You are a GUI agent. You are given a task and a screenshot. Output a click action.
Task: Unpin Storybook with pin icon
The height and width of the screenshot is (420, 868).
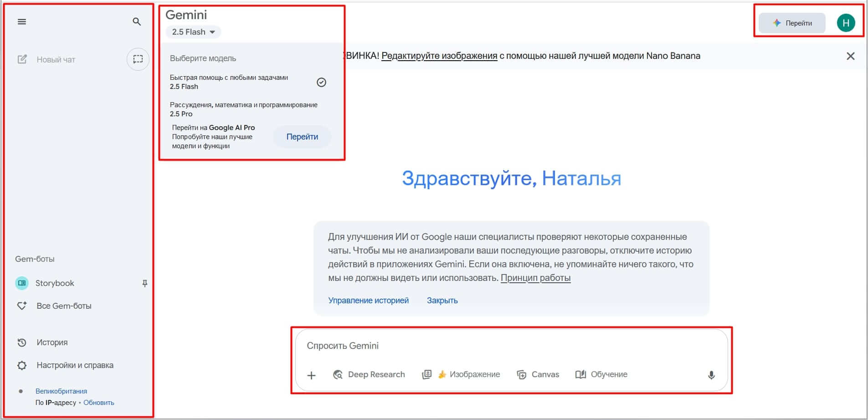coord(144,283)
